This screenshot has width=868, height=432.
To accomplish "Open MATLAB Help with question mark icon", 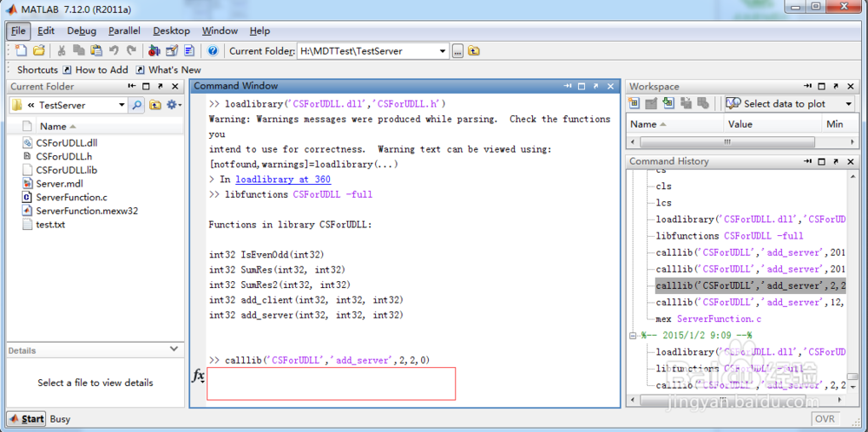I will tap(213, 51).
